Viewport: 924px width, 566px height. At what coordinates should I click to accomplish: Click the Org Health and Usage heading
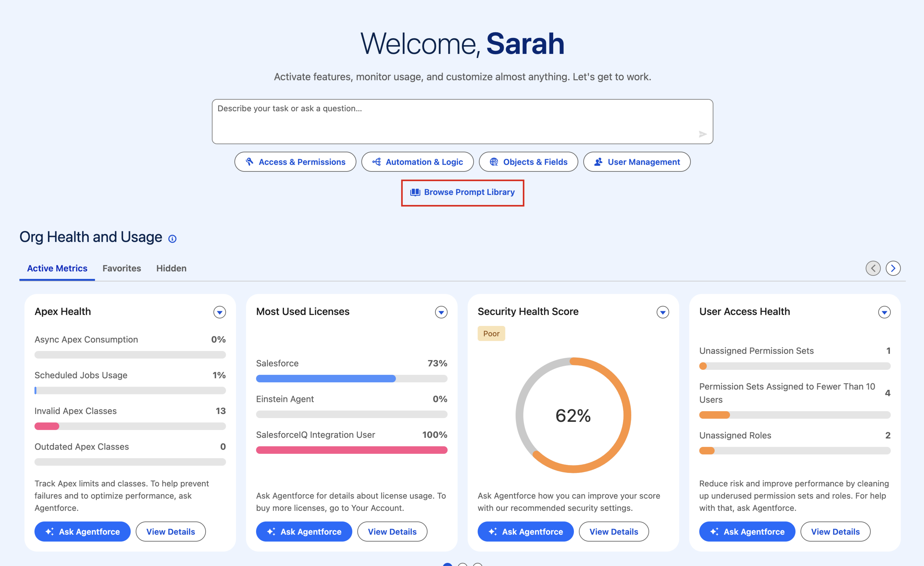pos(91,237)
